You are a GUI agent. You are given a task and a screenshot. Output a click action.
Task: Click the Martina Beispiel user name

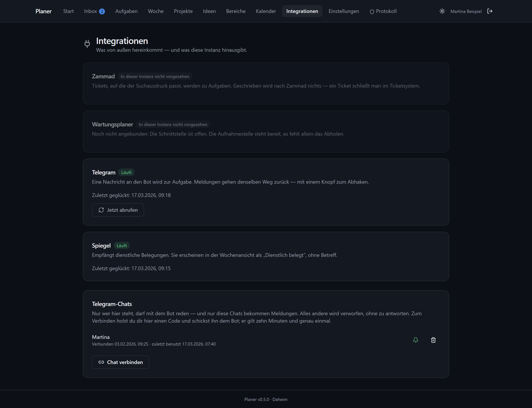tap(466, 11)
